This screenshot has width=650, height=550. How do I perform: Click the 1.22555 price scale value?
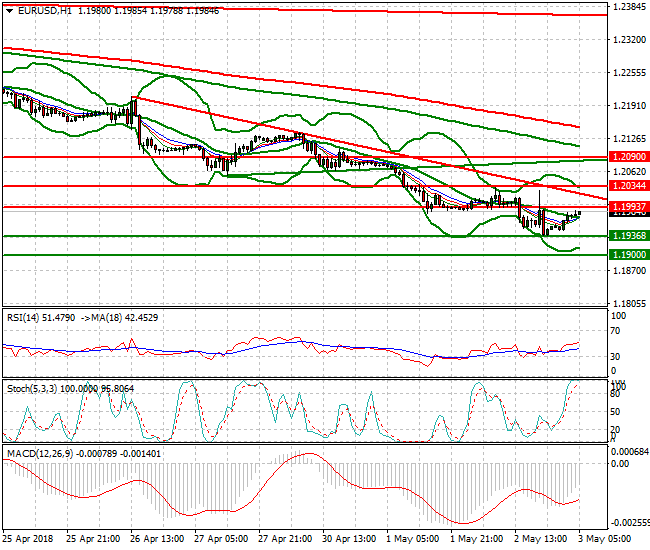(629, 73)
